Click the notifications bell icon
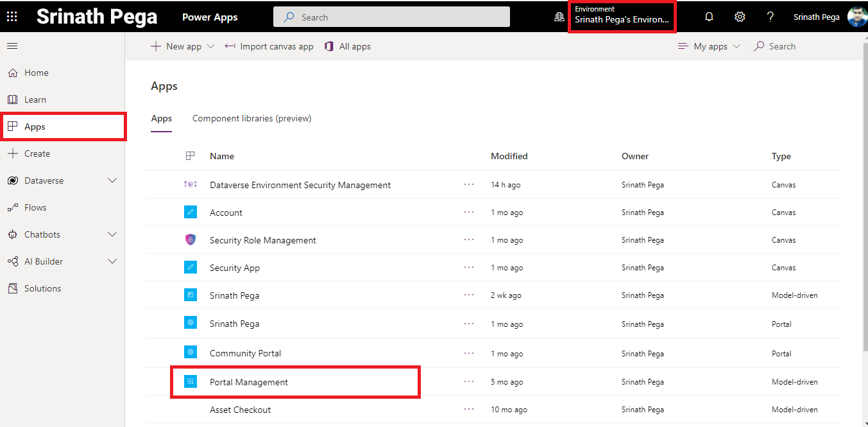This screenshot has height=427, width=868. click(x=709, y=17)
